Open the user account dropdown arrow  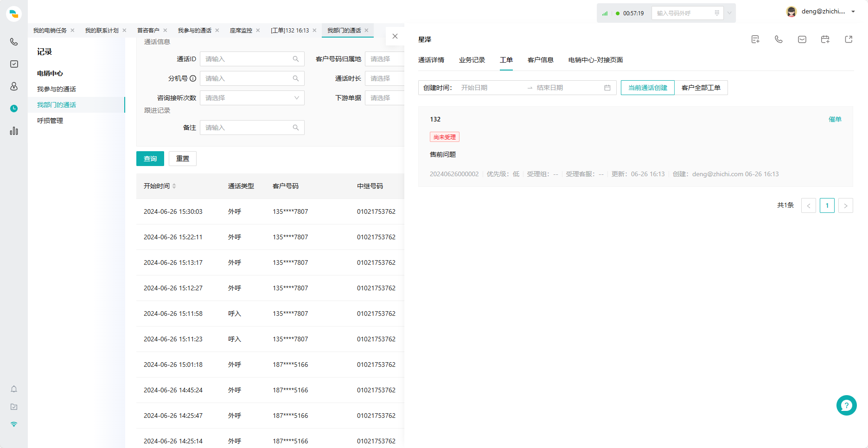(x=853, y=12)
